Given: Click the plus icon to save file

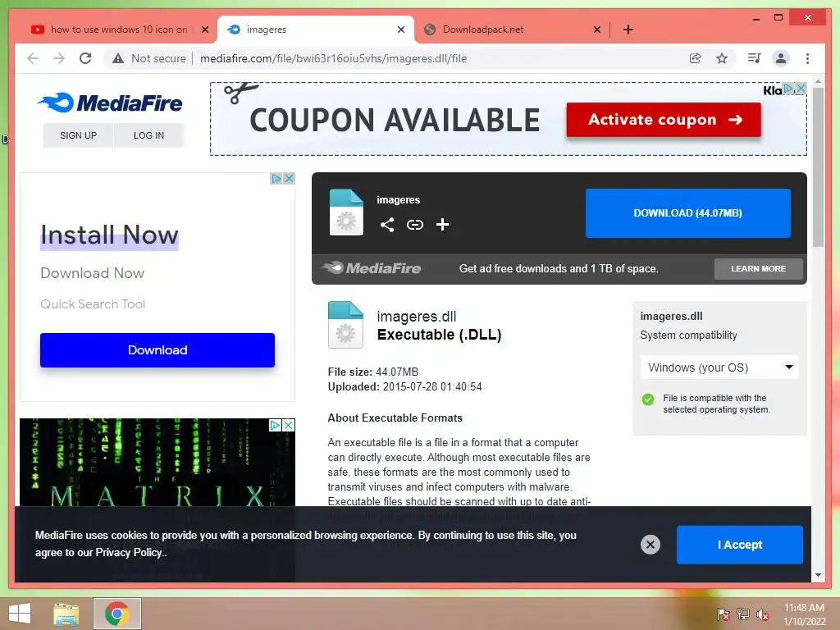Looking at the screenshot, I should [442, 225].
